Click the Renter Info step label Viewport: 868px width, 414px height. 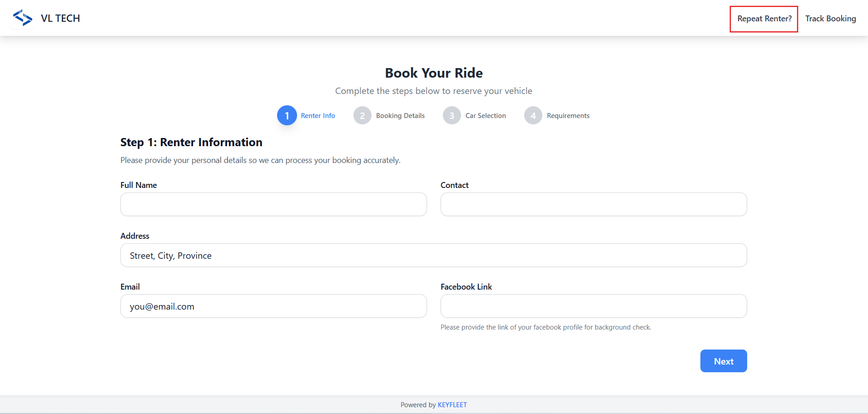(x=318, y=116)
